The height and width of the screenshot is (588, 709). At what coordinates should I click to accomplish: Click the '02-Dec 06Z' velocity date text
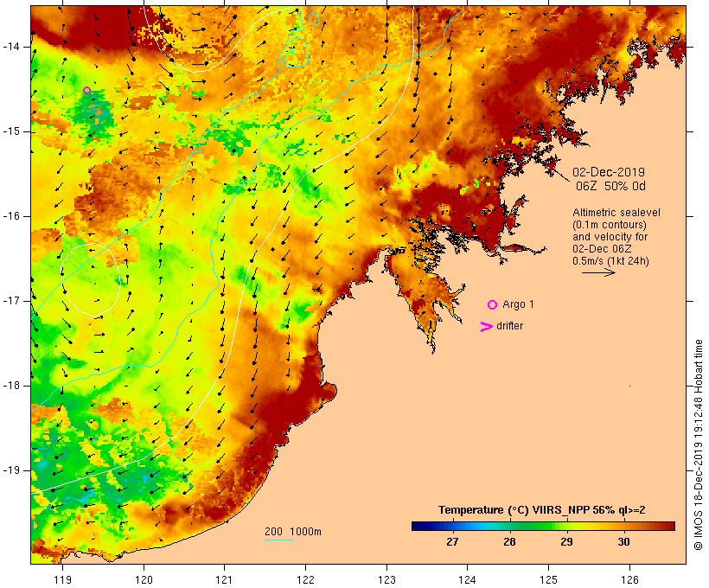click(602, 249)
